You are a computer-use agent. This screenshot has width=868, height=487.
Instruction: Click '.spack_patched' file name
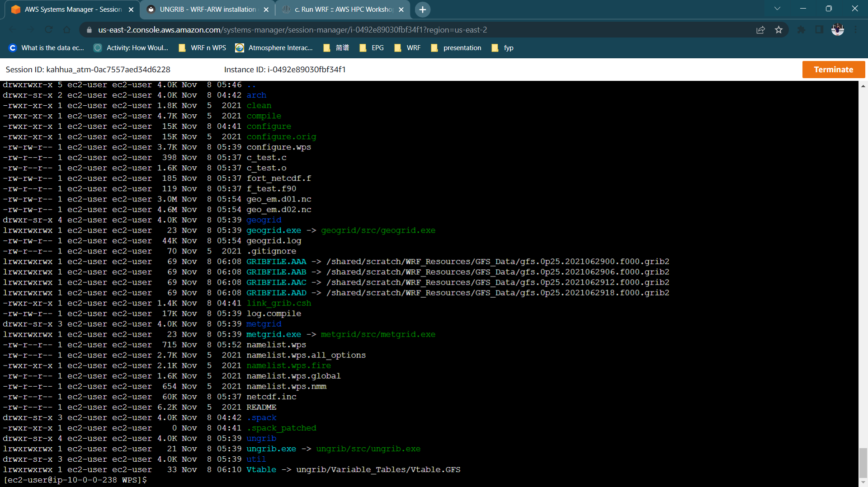(x=281, y=428)
